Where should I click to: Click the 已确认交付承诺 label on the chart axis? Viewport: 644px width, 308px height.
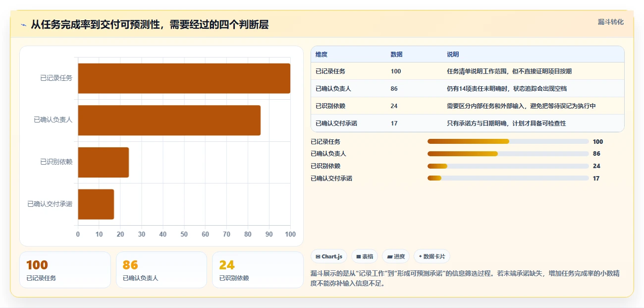50,204
